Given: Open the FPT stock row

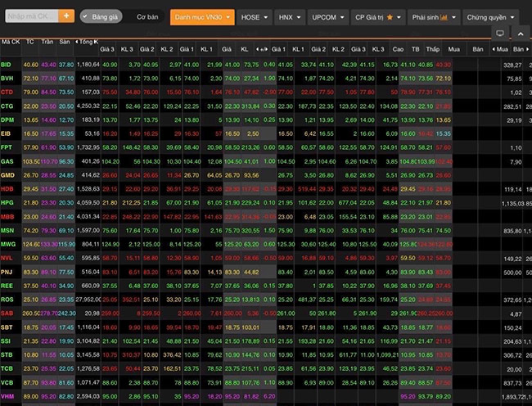Looking at the screenshot, I should click(266, 147).
